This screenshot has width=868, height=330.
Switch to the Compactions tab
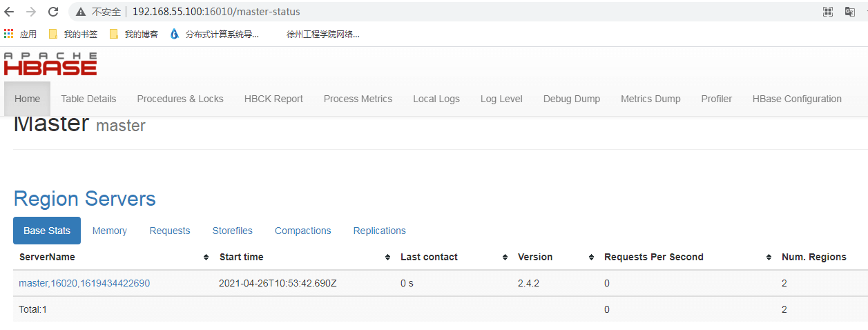coord(303,231)
